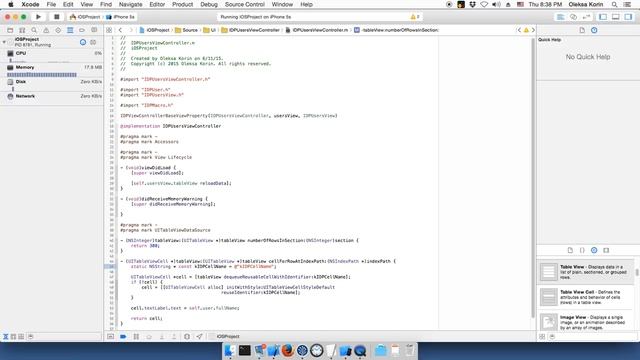The height and width of the screenshot is (360, 640).
Task: Go back in editor history
Action: (120, 30)
